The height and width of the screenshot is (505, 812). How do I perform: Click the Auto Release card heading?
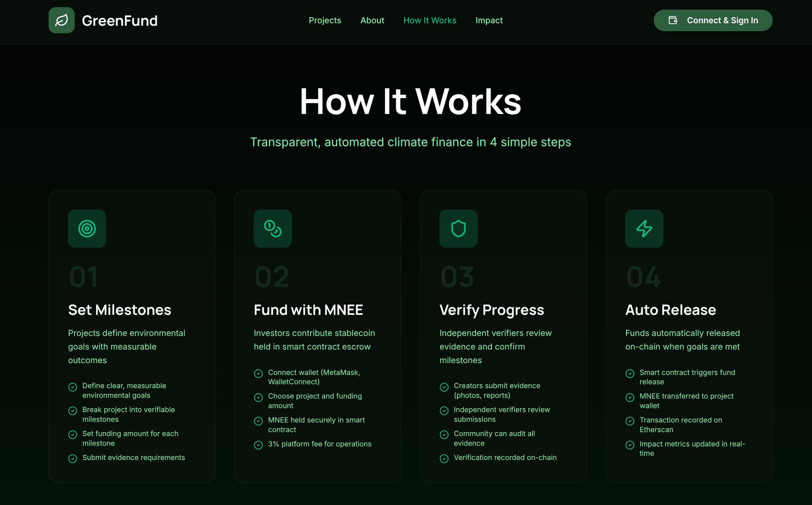click(x=671, y=310)
